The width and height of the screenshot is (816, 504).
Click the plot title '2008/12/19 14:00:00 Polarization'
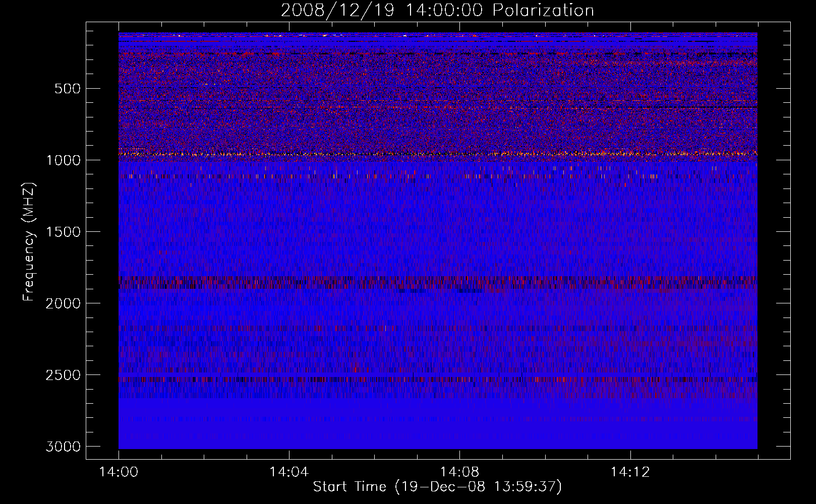click(x=437, y=11)
